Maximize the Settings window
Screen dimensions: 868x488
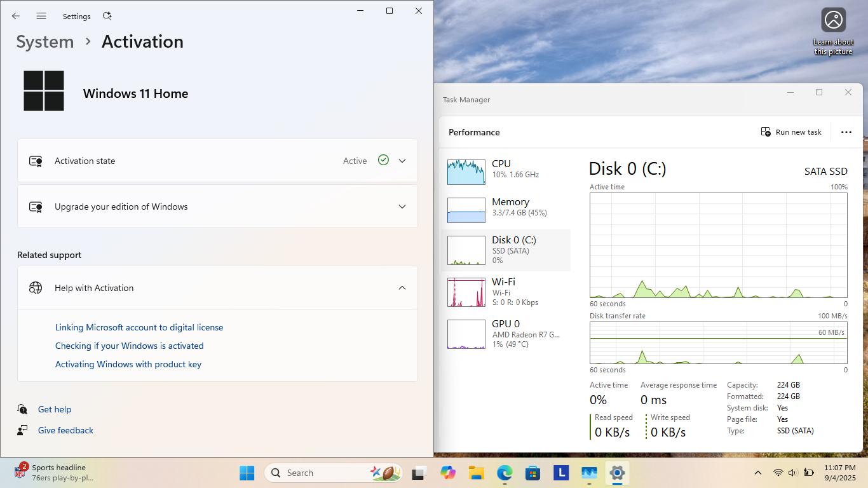click(x=390, y=11)
